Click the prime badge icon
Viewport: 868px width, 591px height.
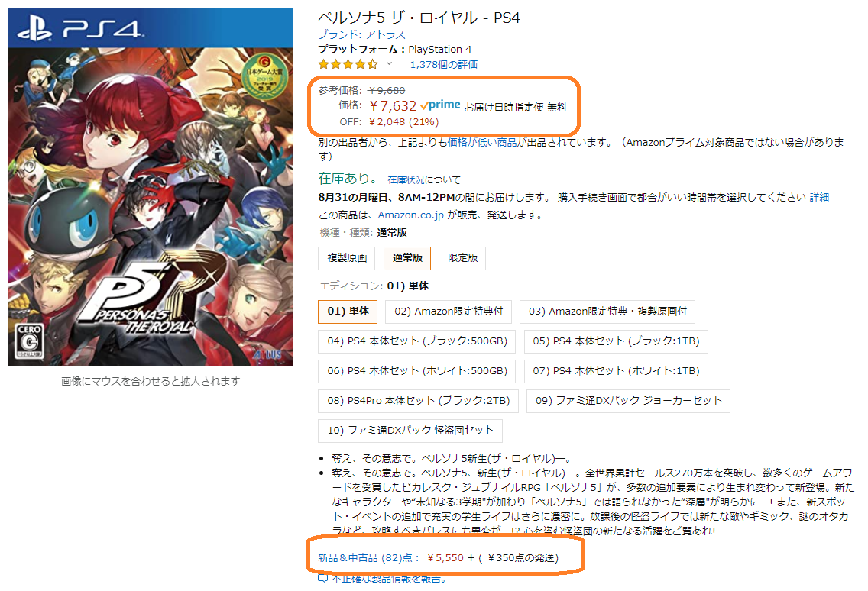click(440, 105)
